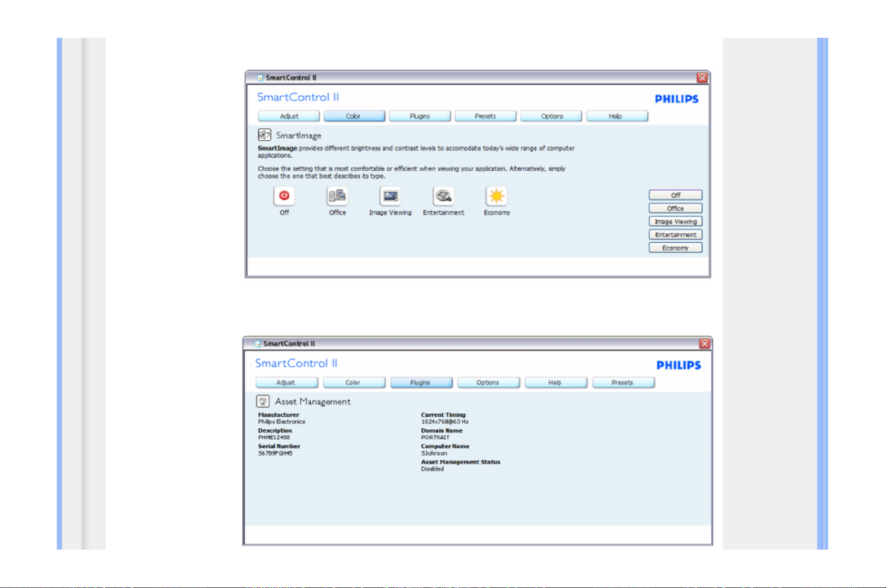Open Help tab in Asset Management window
Image resolution: width=886 pixels, height=588 pixels.
click(555, 383)
